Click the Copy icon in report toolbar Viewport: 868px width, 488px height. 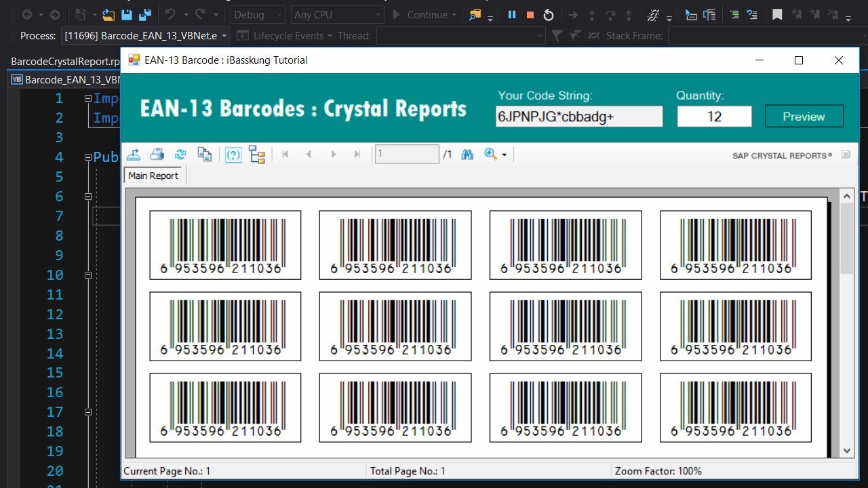pos(204,155)
